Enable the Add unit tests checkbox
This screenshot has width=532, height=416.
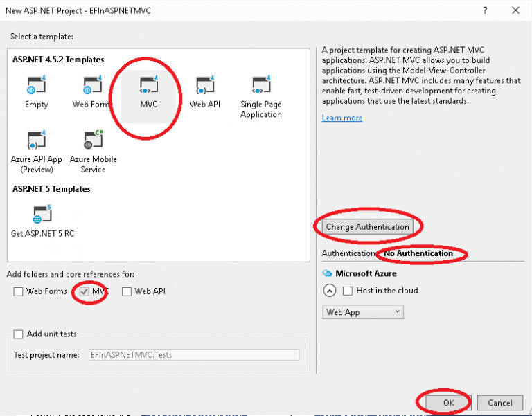click(x=19, y=334)
